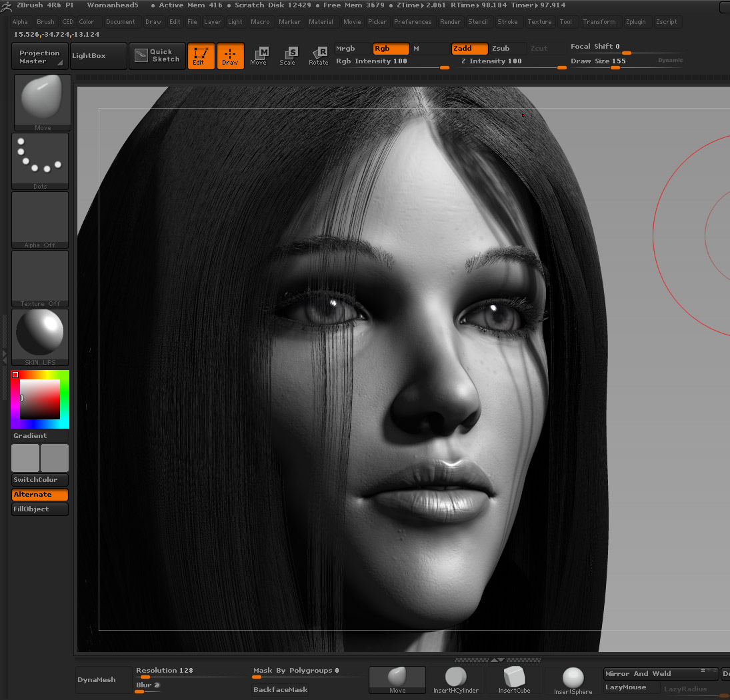Open the Material menu
The height and width of the screenshot is (700, 730).
[321, 22]
